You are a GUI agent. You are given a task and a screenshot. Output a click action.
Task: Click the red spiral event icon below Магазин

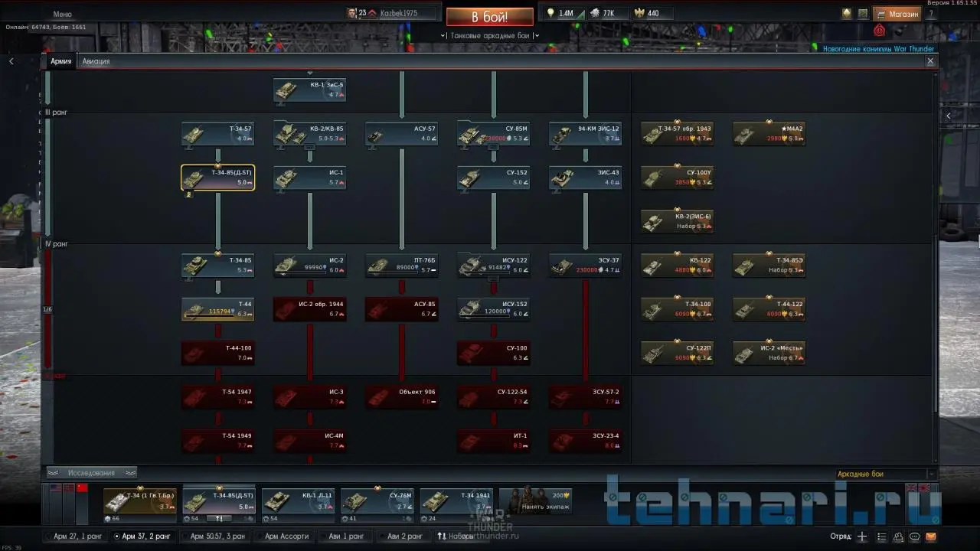pyautogui.click(x=880, y=31)
